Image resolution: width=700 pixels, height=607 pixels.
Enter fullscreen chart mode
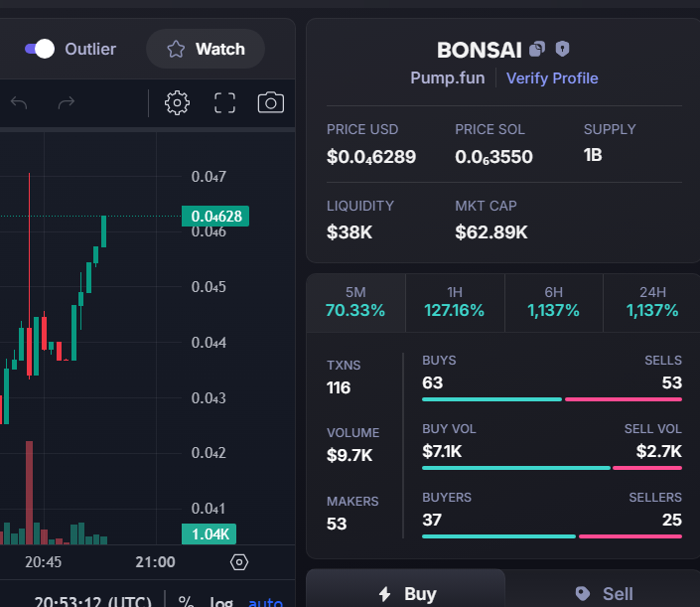(224, 103)
